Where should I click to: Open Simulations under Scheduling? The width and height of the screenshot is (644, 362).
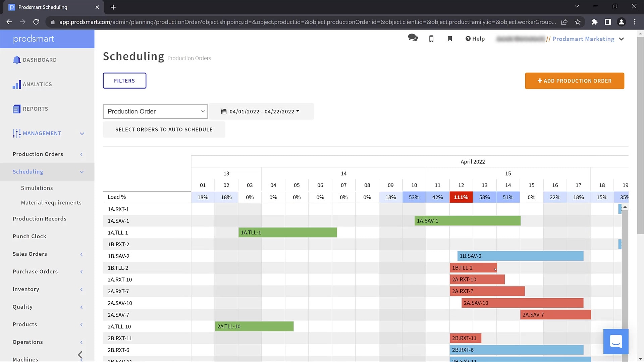(37, 188)
